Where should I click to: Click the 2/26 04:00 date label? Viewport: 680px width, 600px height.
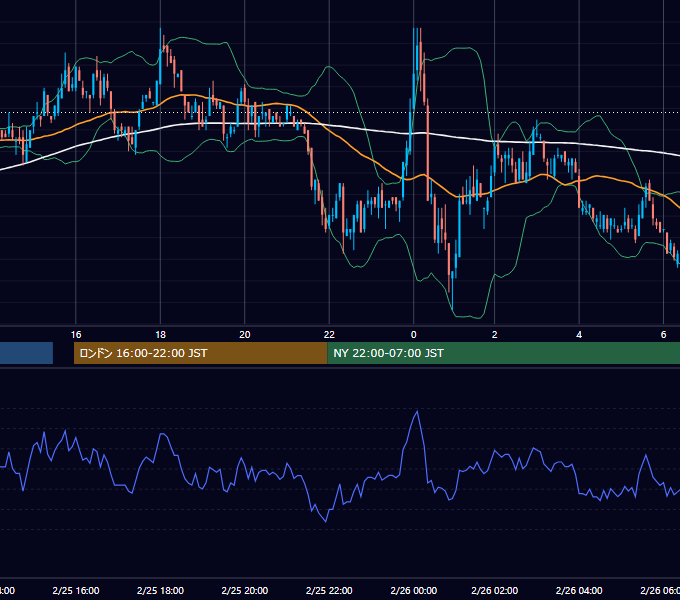click(x=579, y=590)
